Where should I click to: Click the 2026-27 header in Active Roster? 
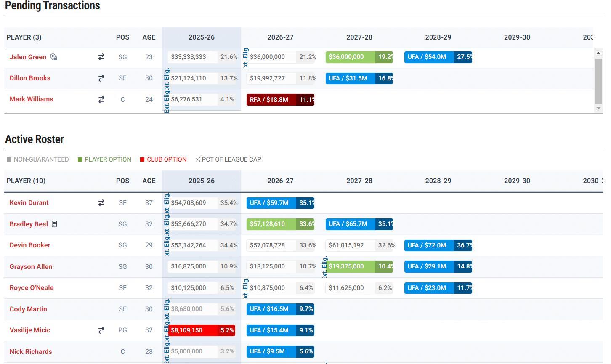pyautogui.click(x=280, y=181)
